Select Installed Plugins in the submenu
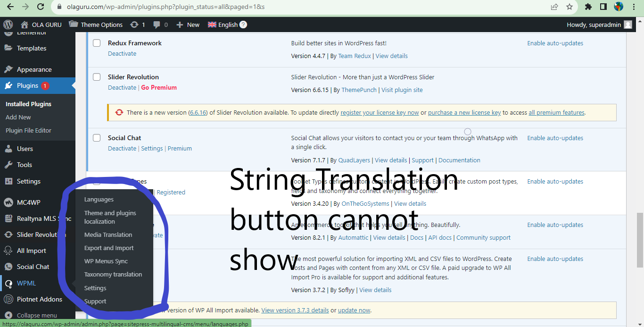The image size is (644, 327). (28, 104)
